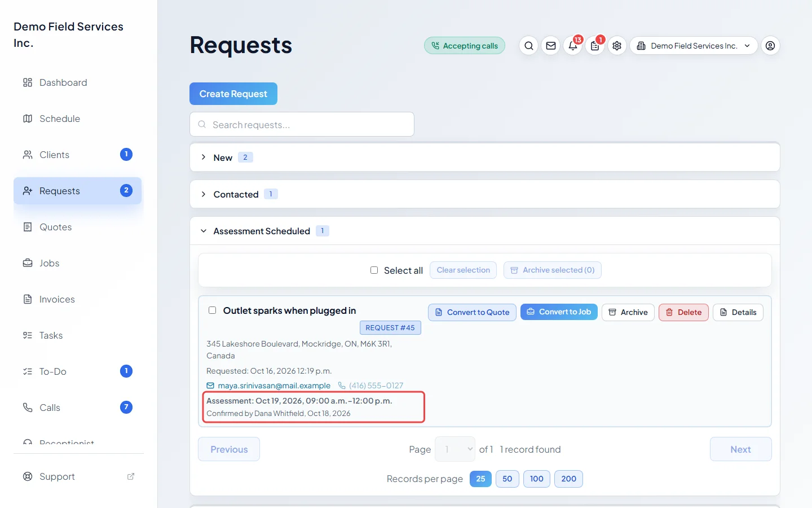Viewport: 812px width, 508px height.
Task: Open Jobs in the sidebar
Action: pyautogui.click(x=77, y=263)
